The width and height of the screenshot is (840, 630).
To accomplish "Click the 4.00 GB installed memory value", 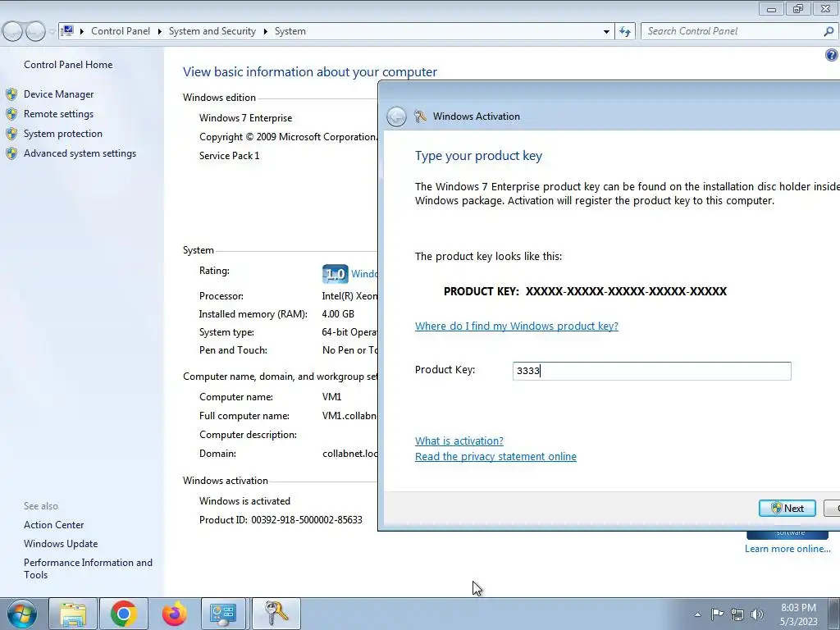I will tap(338, 314).
